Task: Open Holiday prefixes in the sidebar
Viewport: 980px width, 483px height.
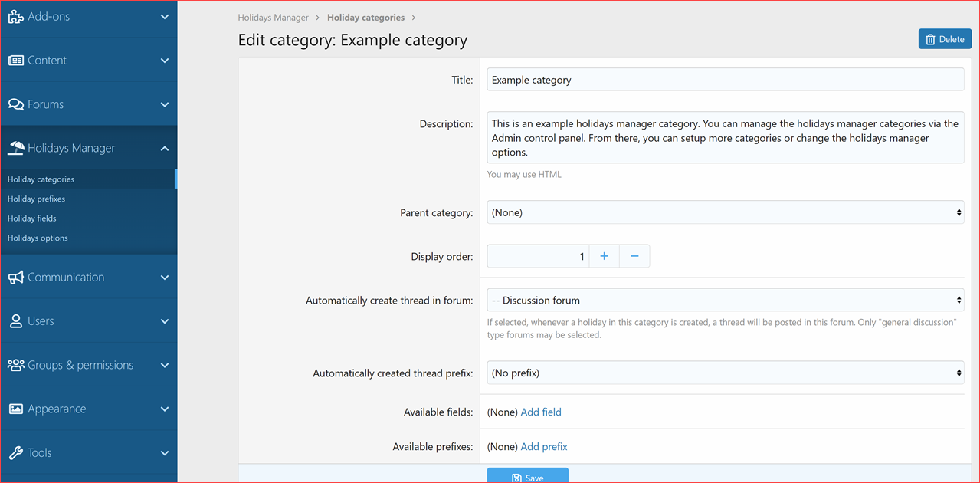Action: (x=37, y=199)
